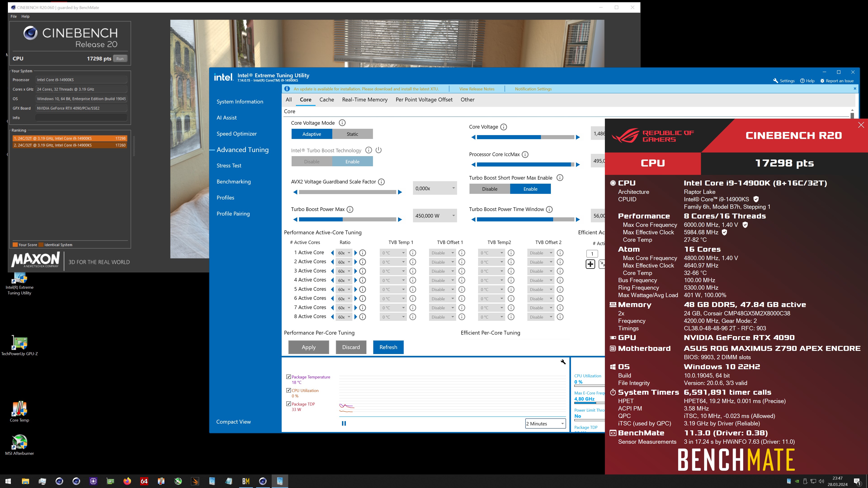Toggle Package Temperature graph checkbox
Screen dimensions: 868x488
click(288, 377)
